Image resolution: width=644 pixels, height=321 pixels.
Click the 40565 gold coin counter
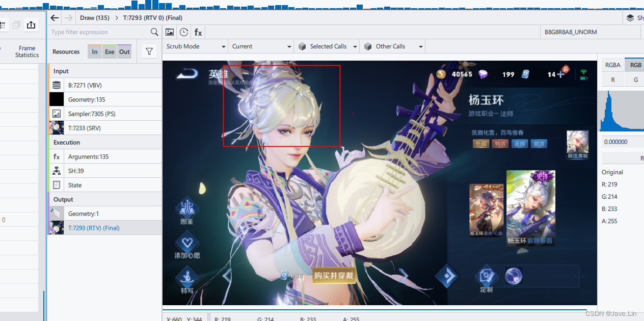coord(454,74)
